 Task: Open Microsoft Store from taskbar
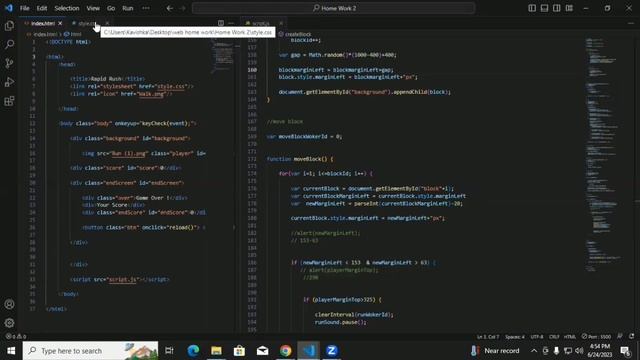pyautogui.click(x=239, y=351)
